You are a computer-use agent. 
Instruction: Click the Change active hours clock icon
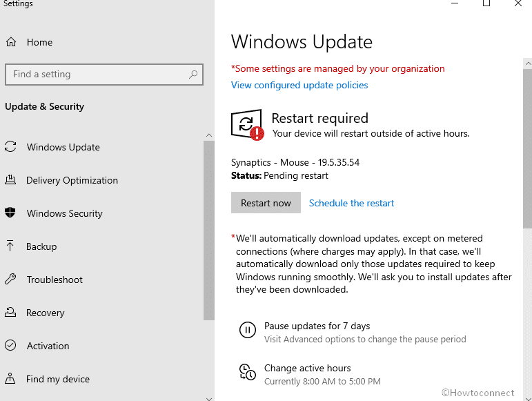[x=247, y=372]
